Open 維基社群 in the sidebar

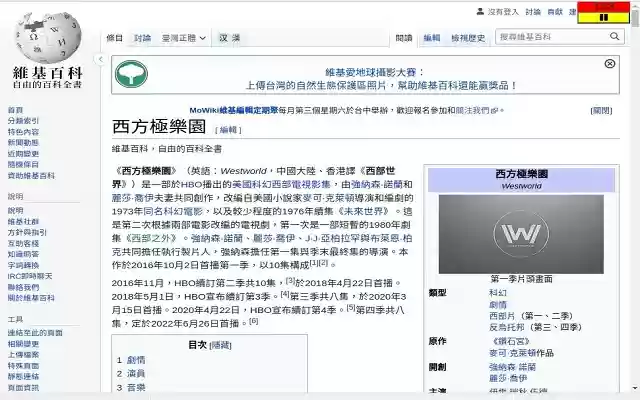click(x=23, y=222)
